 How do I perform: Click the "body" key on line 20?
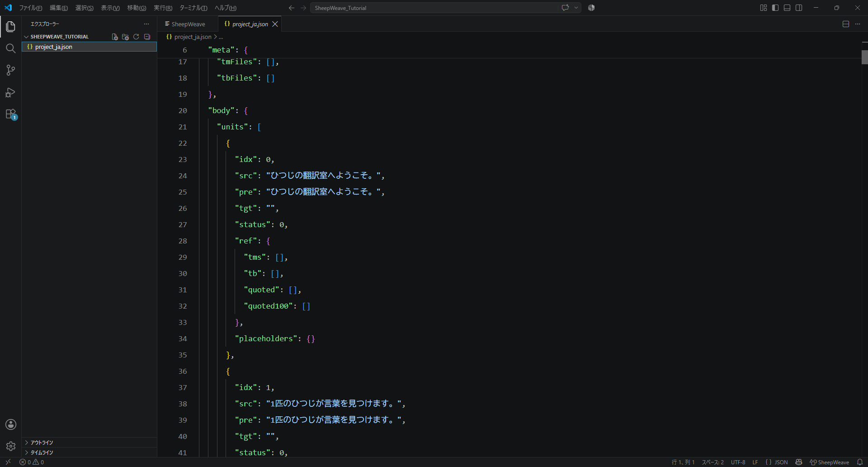coord(222,110)
